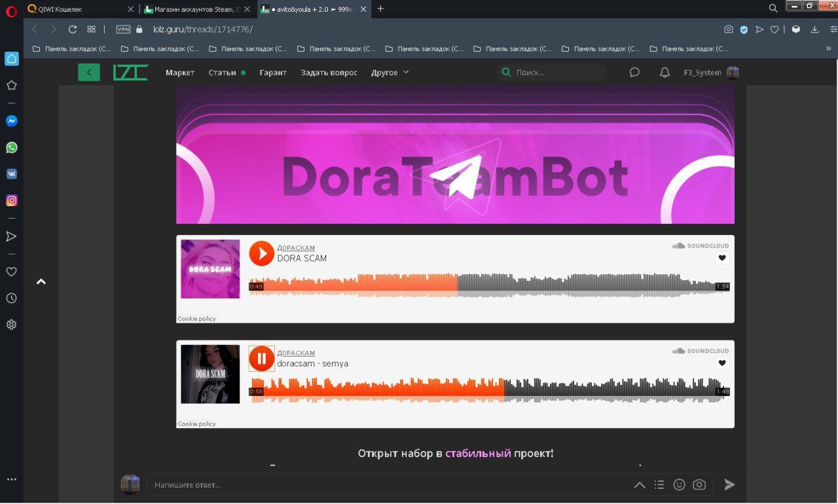Expand the reply editor with the chevron

coord(640,485)
